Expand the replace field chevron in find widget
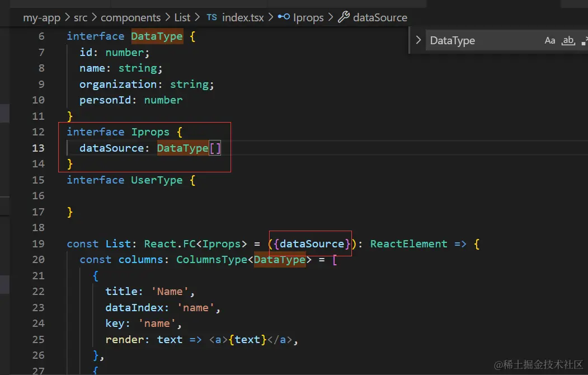 click(x=418, y=40)
